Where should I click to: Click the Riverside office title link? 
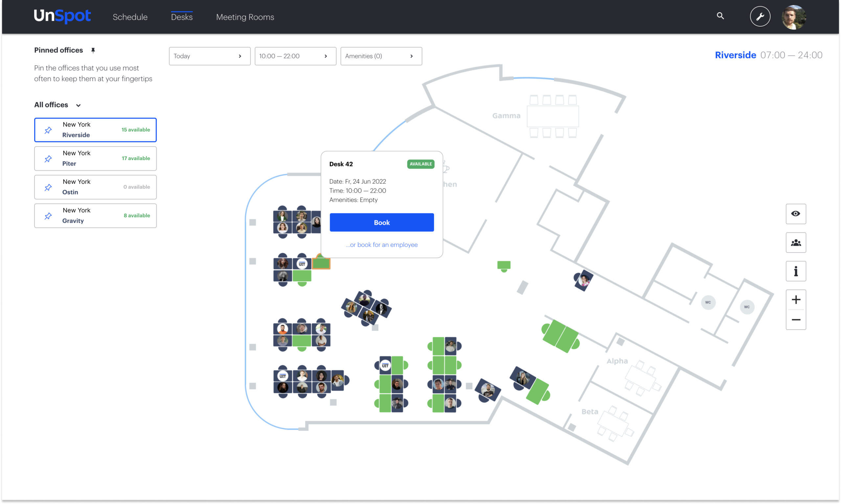tap(736, 55)
